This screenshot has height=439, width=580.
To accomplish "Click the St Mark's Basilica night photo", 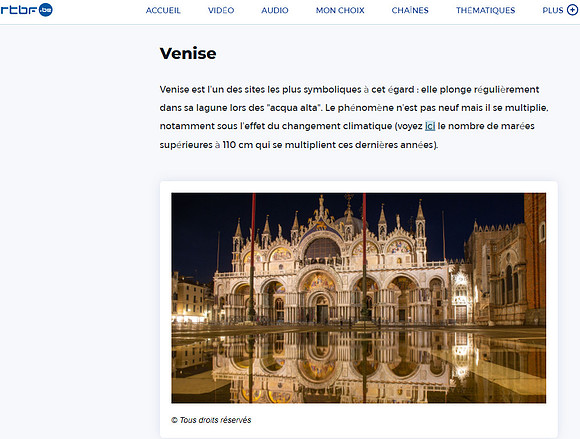I will point(358,298).
